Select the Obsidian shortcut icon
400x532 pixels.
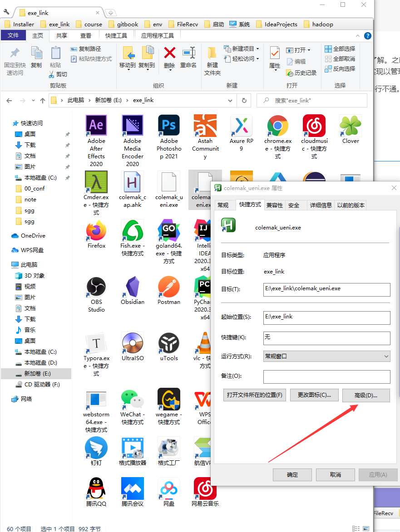[133, 287]
